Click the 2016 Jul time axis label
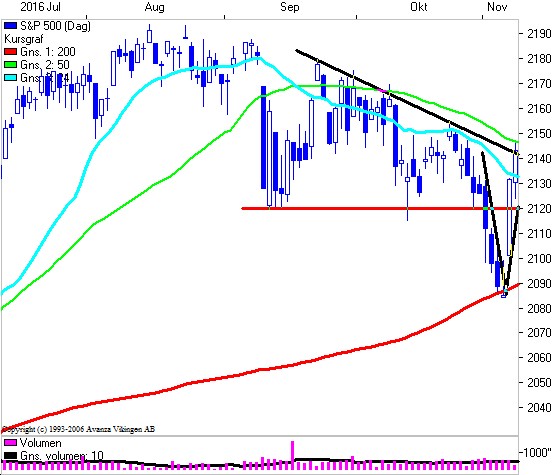Screen dimensions: 554x475 click(40, 7)
